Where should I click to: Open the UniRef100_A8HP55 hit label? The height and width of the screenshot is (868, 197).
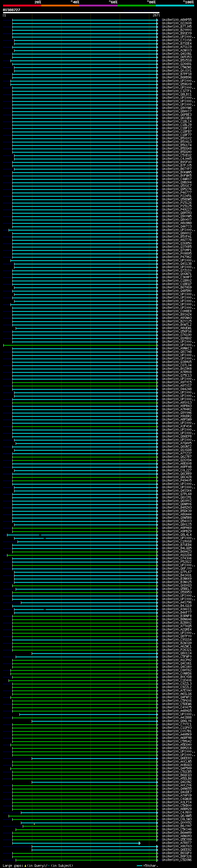176,20
